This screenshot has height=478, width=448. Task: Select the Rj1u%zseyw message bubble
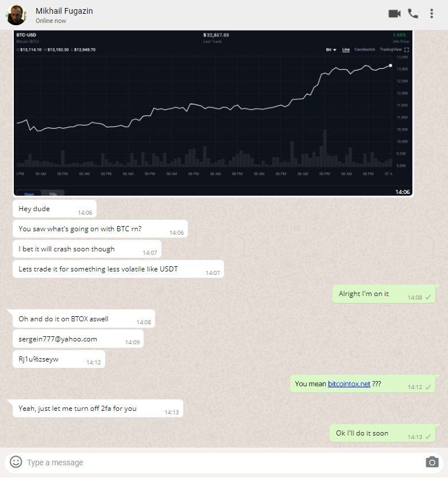pyautogui.click(x=59, y=359)
